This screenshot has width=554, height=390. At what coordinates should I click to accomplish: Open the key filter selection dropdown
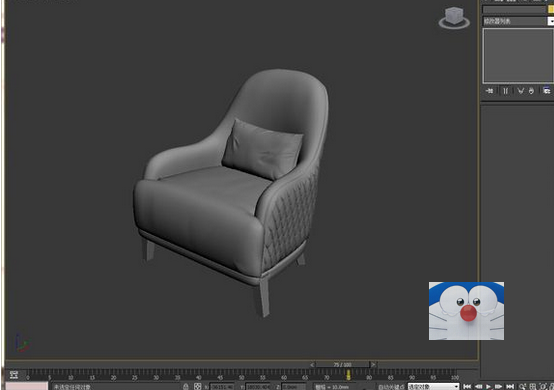[x=433, y=386]
